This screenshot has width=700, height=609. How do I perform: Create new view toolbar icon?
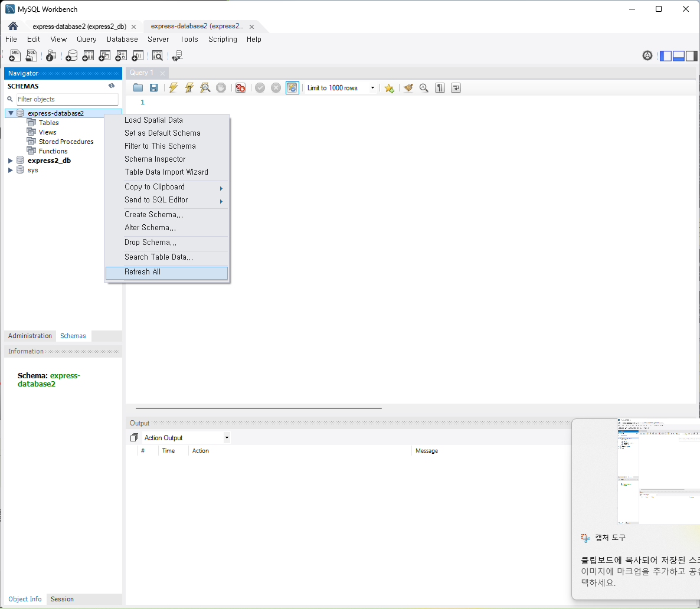[x=104, y=55]
